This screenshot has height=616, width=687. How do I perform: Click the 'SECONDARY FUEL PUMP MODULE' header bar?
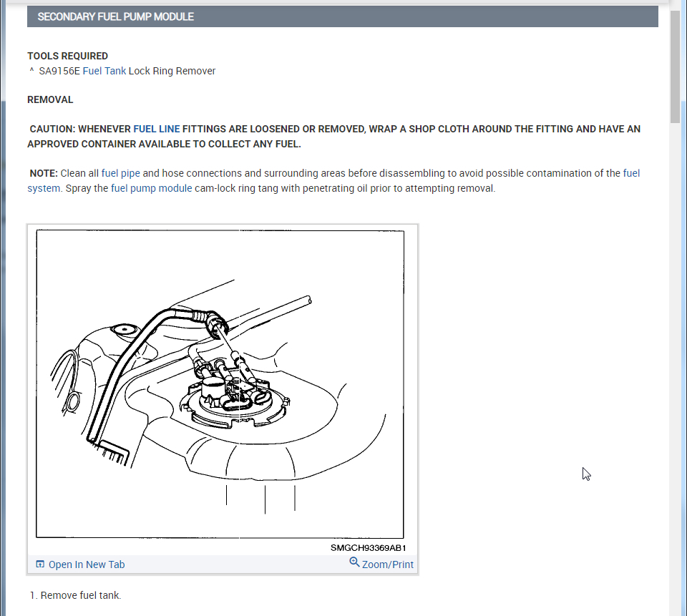coord(343,16)
